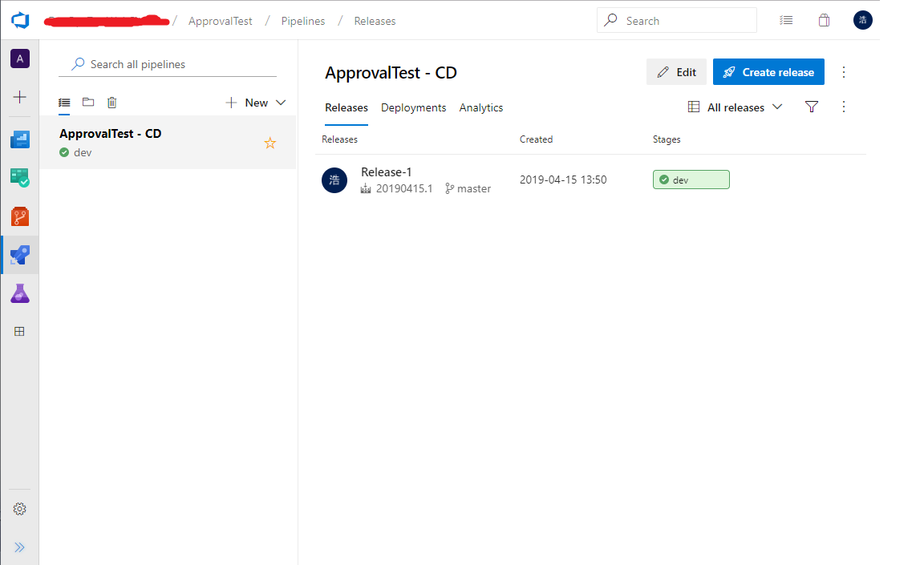This screenshot has width=924, height=565.
Task: Show deleted pipelines trash icon
Action: point(112,103)
